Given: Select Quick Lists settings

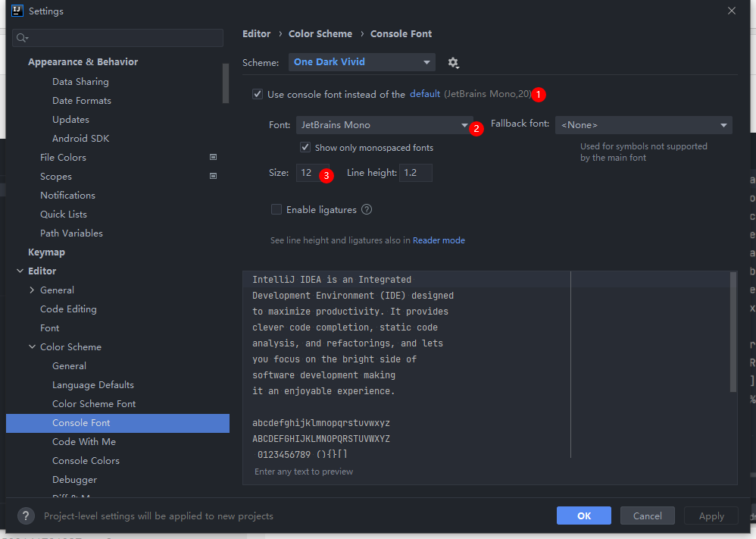Looking at the screenshot, I should click(x=63, y=214).
